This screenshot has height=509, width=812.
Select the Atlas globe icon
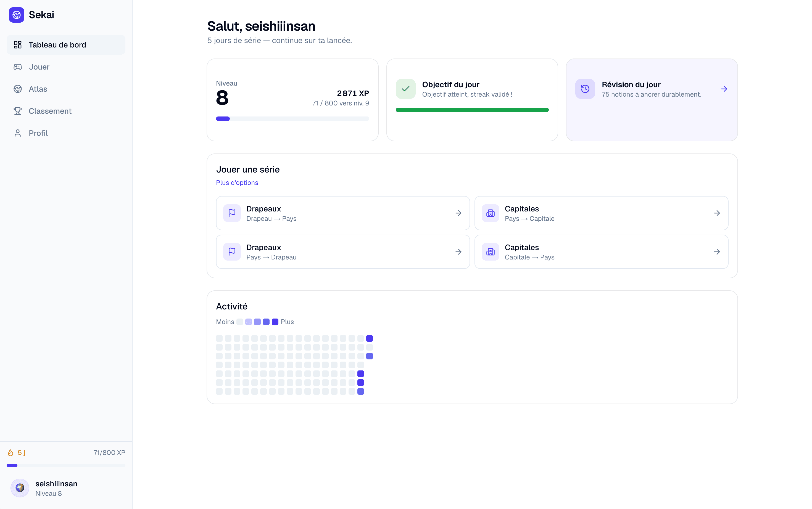point(17,89)
